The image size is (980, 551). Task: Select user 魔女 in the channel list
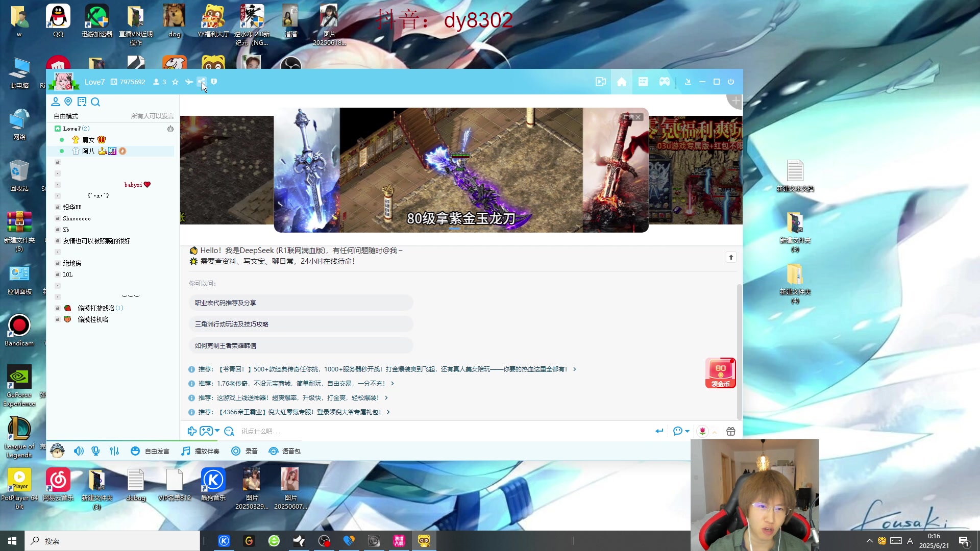pos(88,140)
